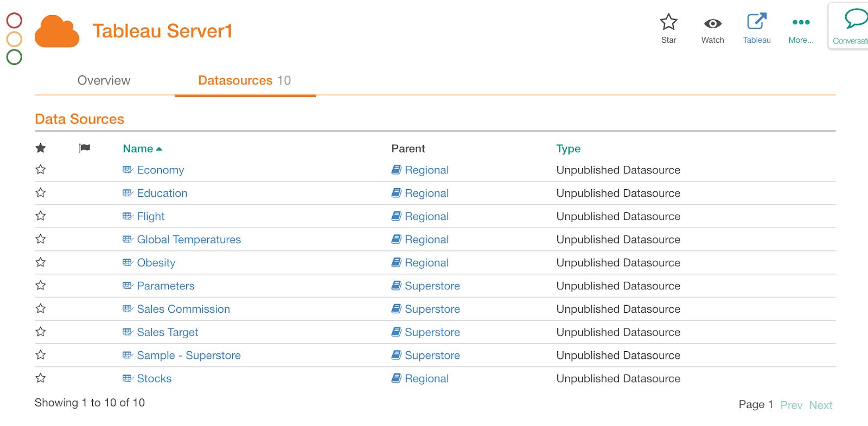The image size is (868, 426).
Task: Star the Economy datasource
Action: (41, 170)
